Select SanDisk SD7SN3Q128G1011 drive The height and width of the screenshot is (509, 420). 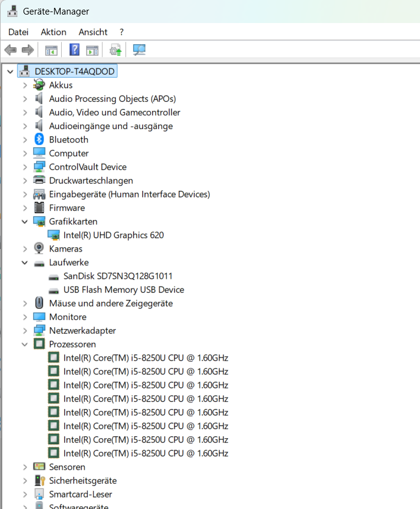(118, 276)
